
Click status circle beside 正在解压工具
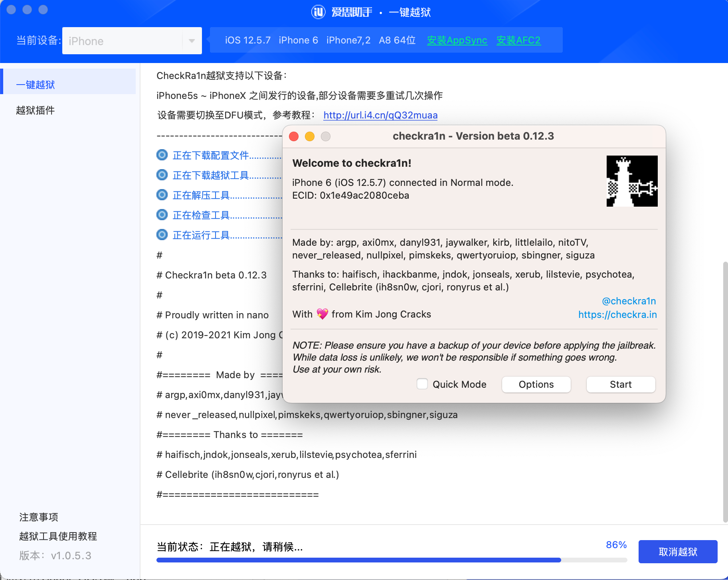click(x=162, y=195)
